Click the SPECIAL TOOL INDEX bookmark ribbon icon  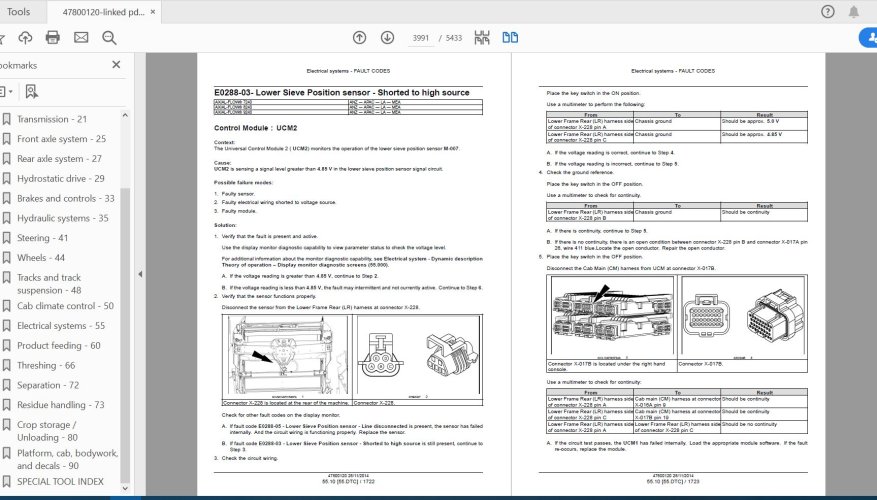pyautogui.click(x=7, y=482)
